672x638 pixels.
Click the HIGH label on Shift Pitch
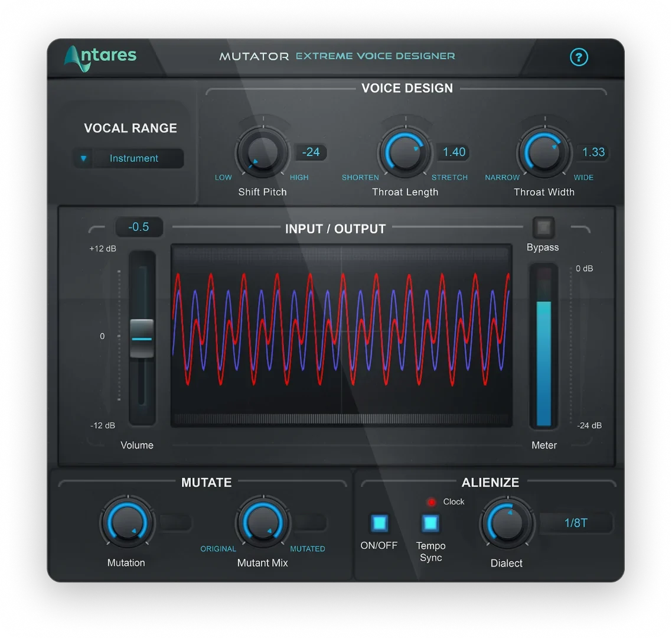[x=299, y=177]
